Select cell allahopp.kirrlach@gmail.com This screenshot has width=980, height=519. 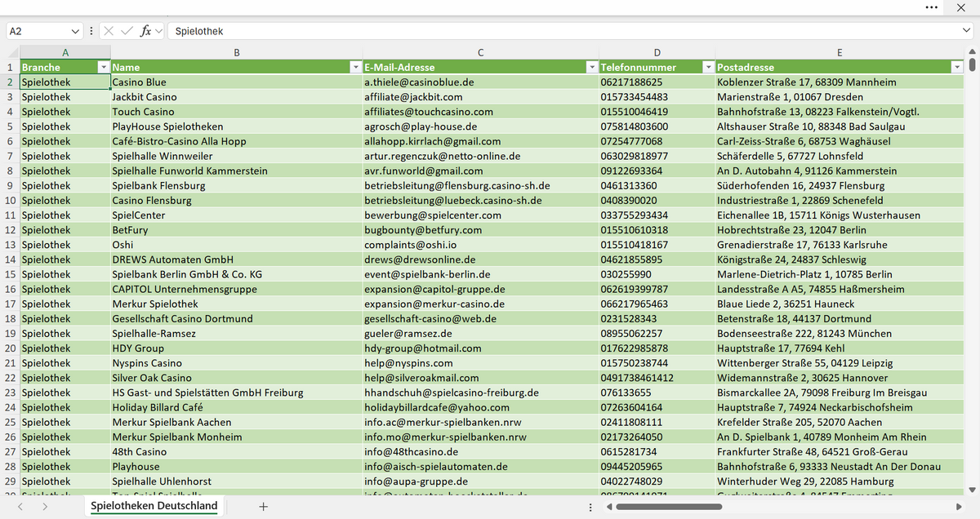[480, 141]
